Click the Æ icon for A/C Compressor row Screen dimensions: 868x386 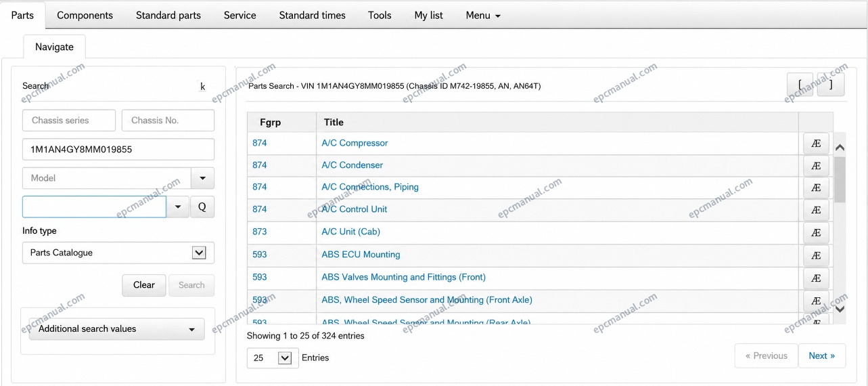pyautogui.click(x=816, y=144)
